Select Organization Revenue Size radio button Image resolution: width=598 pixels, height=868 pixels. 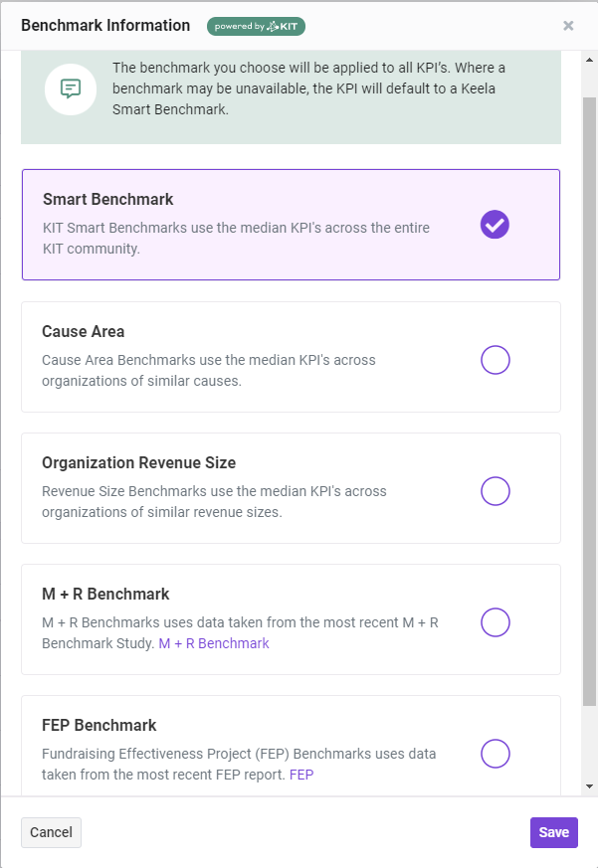(495, 491)
